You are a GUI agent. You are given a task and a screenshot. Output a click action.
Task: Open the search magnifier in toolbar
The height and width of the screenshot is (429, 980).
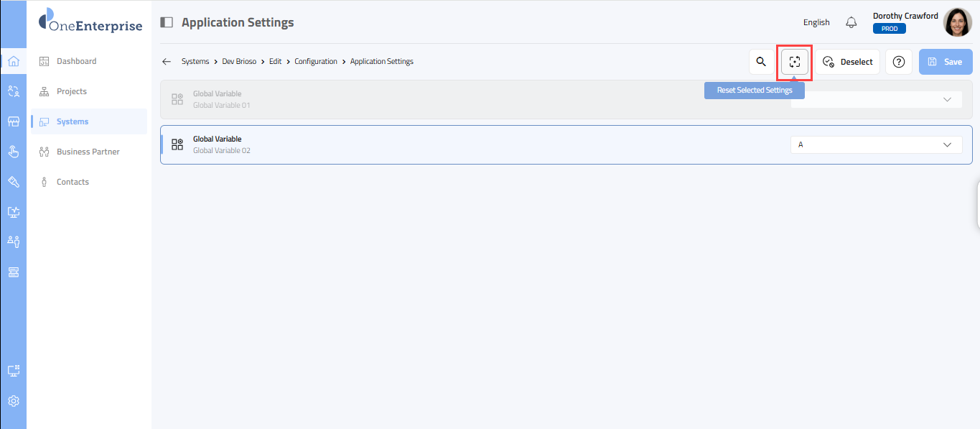[761, 62]
